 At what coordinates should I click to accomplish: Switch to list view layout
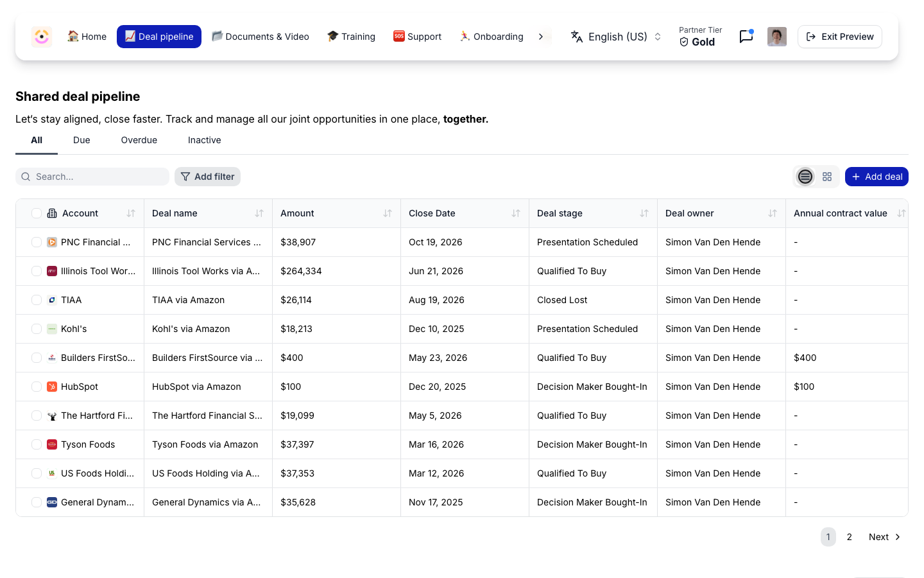805,177
